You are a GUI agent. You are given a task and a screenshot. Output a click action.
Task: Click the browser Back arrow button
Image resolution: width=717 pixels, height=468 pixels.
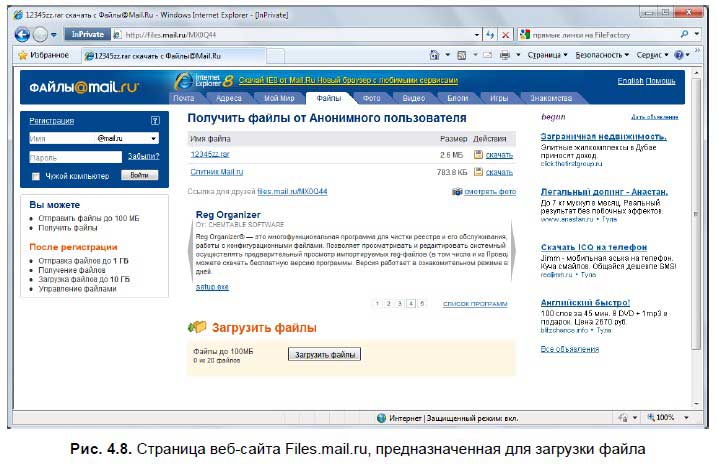coord(22,34)
